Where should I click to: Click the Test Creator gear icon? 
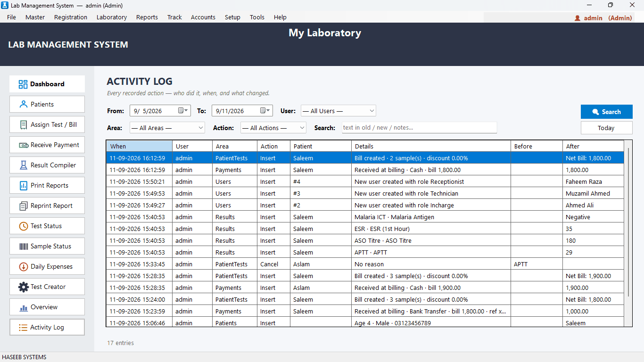24,287
